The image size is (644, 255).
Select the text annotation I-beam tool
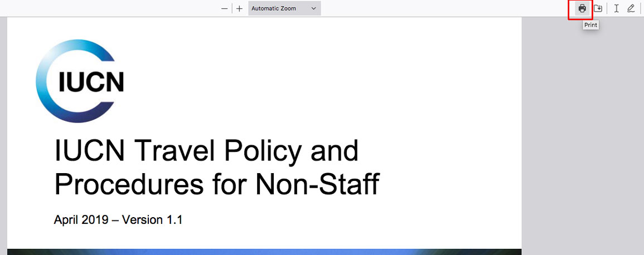(x=616, y=8)
